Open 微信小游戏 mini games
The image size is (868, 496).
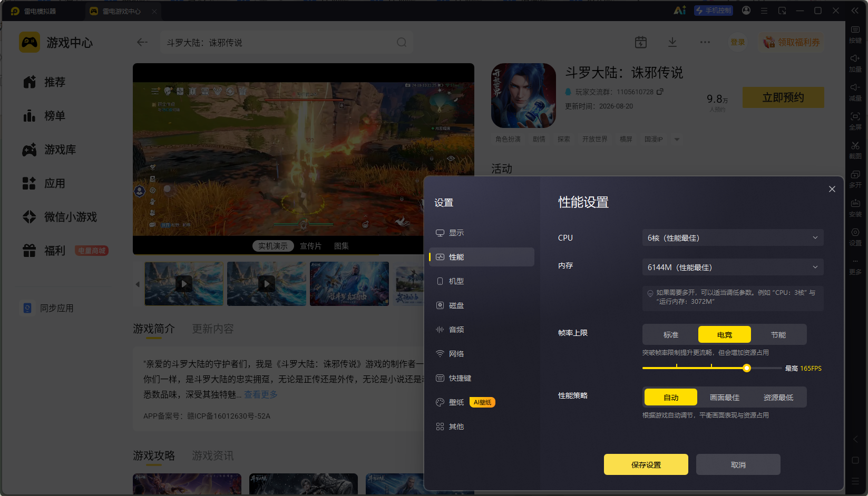coord(60,217)
